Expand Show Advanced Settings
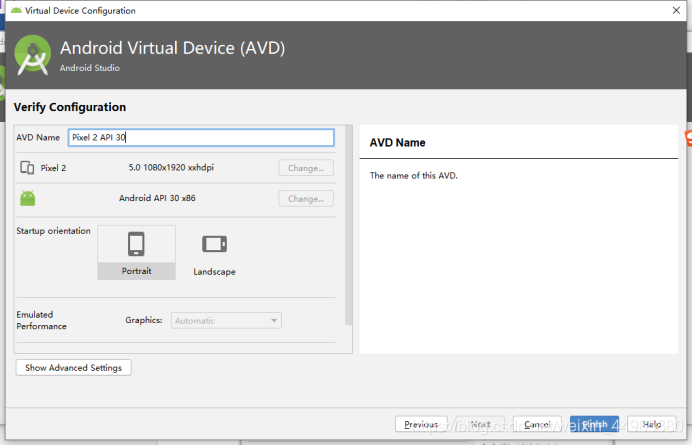Viewport: 693px width, 445px height. (73, 368)
